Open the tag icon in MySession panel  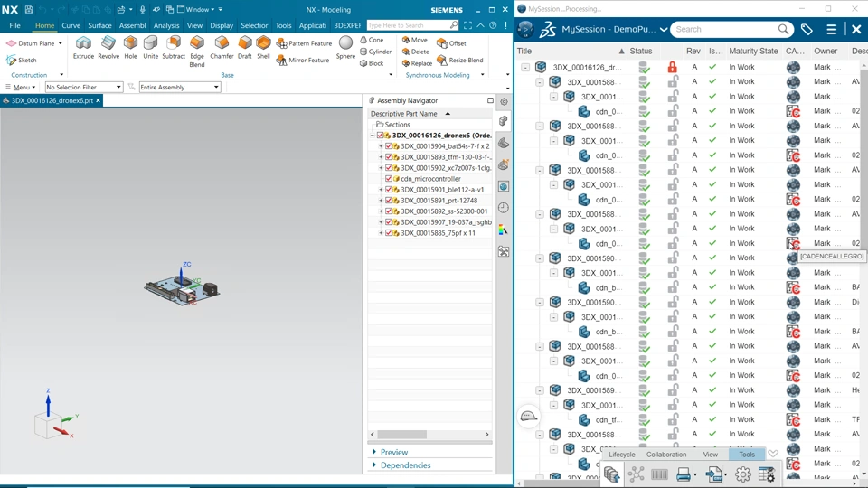(x=807, y=29)
